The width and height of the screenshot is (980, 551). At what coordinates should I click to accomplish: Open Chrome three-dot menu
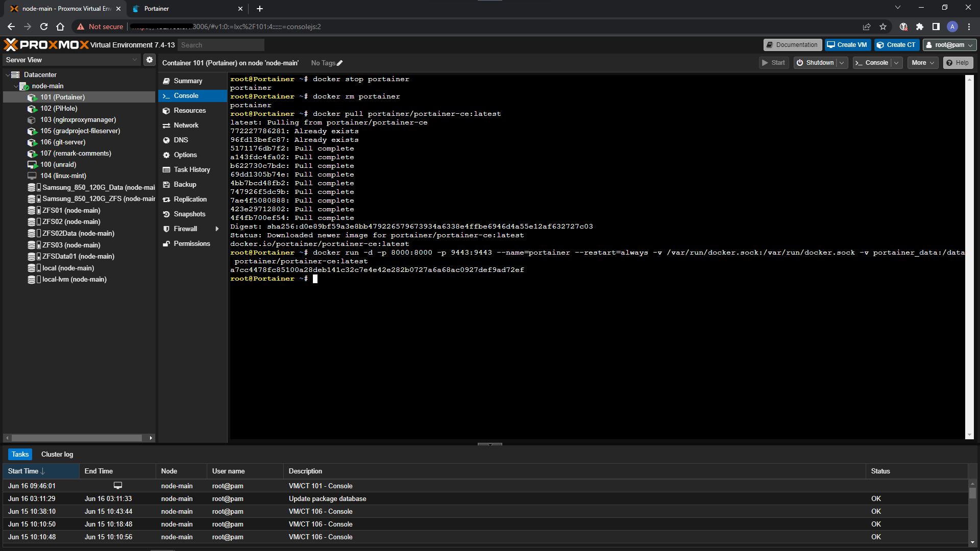point(969,27)
